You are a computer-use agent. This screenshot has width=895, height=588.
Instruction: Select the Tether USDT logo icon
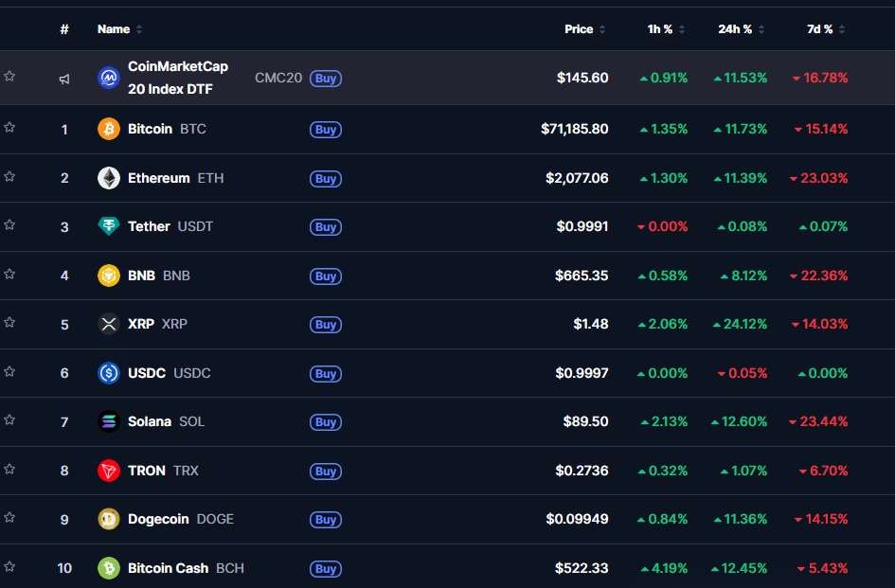coord(109,226)
